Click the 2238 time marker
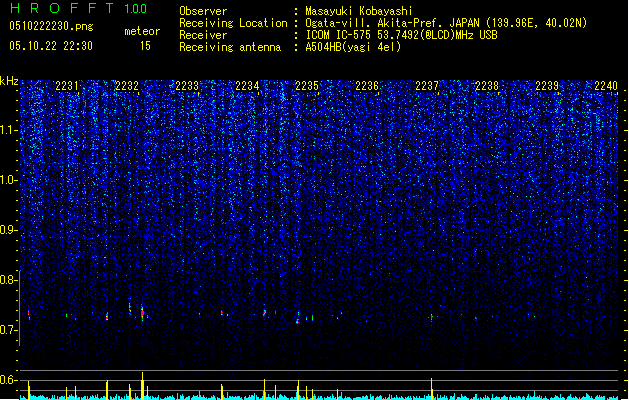This screenshot has height=400, width=629. [x=487, y=86]
